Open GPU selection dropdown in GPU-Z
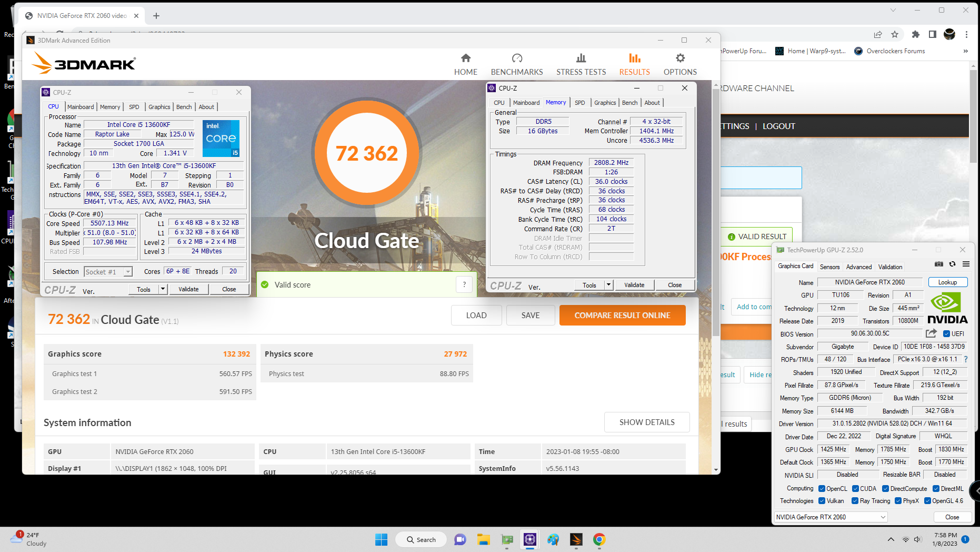 831,517
